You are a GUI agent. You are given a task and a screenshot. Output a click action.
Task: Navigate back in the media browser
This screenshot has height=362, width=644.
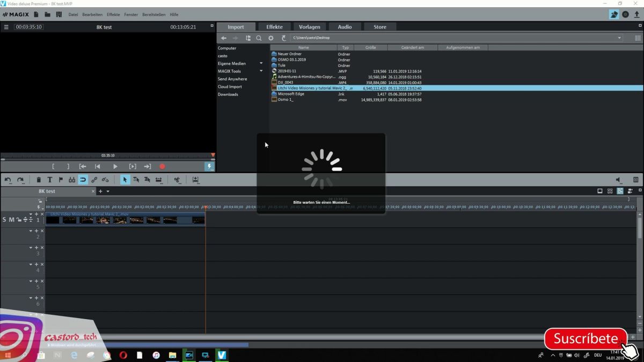224,38
